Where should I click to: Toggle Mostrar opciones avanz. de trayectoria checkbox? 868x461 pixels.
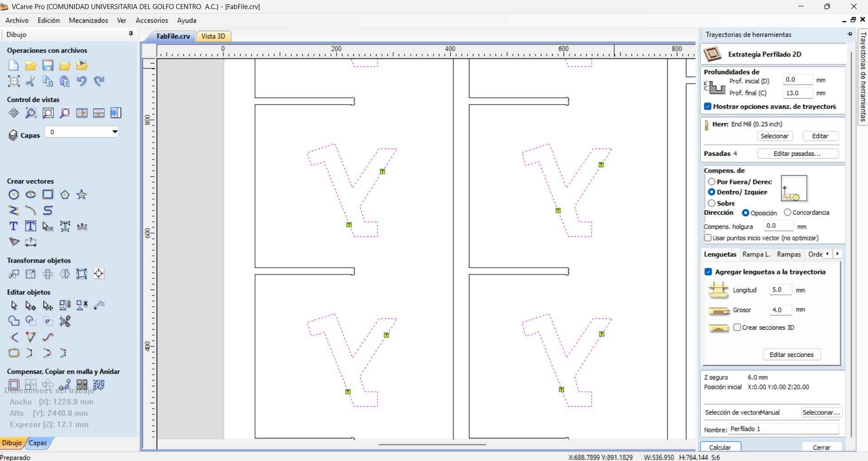[x=708, y=106]
